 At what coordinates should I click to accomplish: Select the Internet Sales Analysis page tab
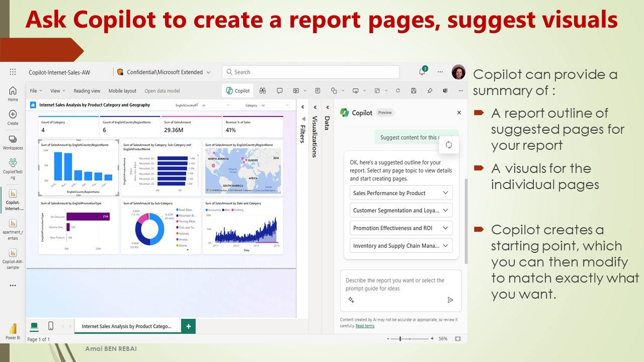tap(127, 326)
